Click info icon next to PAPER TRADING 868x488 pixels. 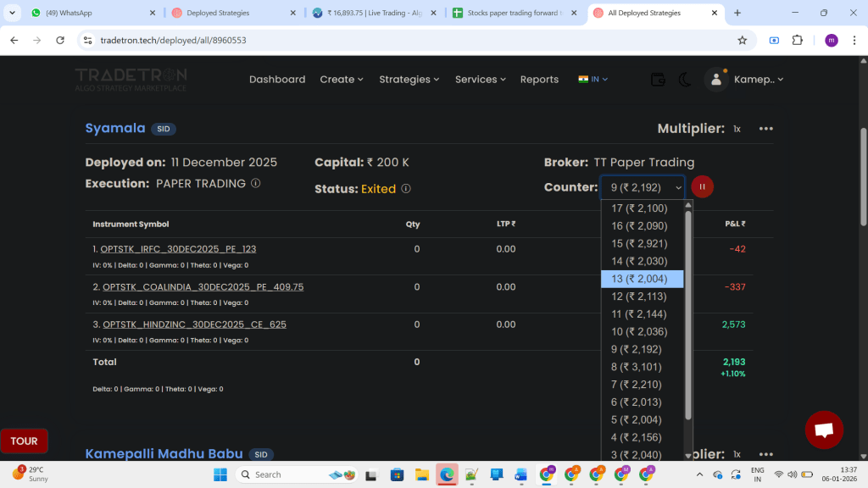[x=255, y=183]
